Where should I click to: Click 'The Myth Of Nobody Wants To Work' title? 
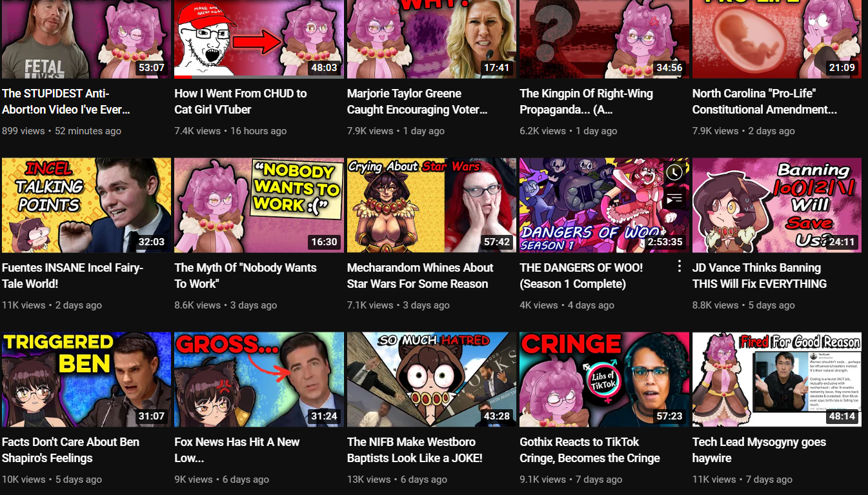pos(245,276)
